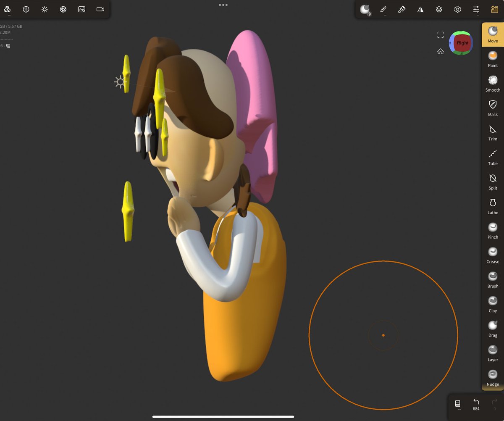Open the Camera settings menu
This screenshot has width=504, height=421.
tap(100, 9)
